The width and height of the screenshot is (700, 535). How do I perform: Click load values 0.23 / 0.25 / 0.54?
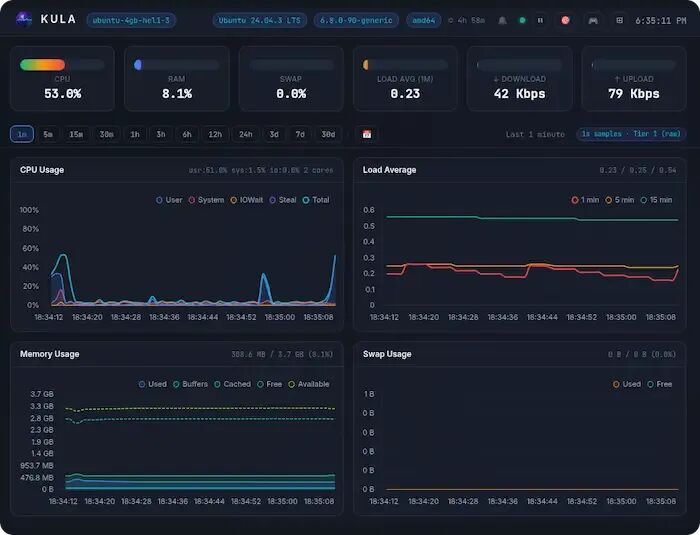click(638, 170)
